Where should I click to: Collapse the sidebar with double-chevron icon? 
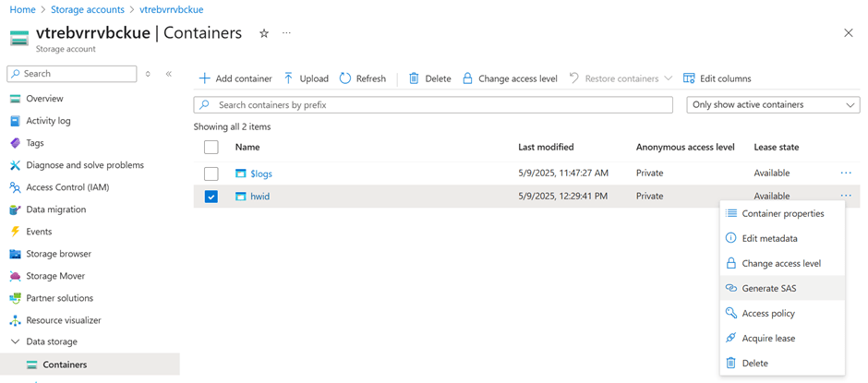click(169, 74)
